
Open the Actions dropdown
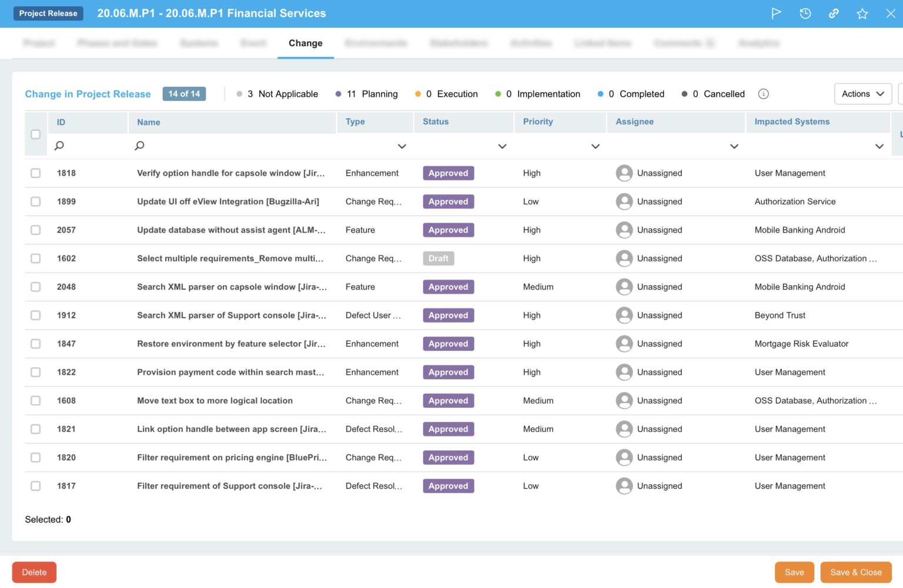tap(862, 94)
